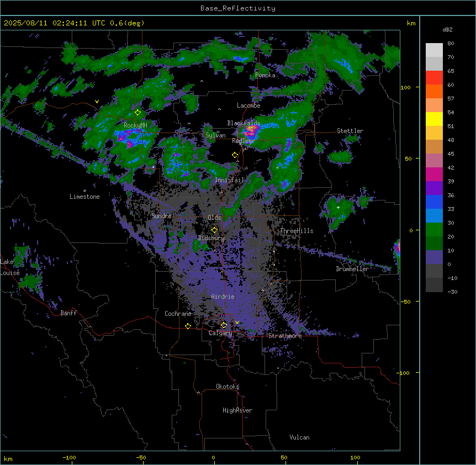The width and height of the screenshot is (476, 465).
Task: Click the Airdrie city label
Action: coord(223,297)
